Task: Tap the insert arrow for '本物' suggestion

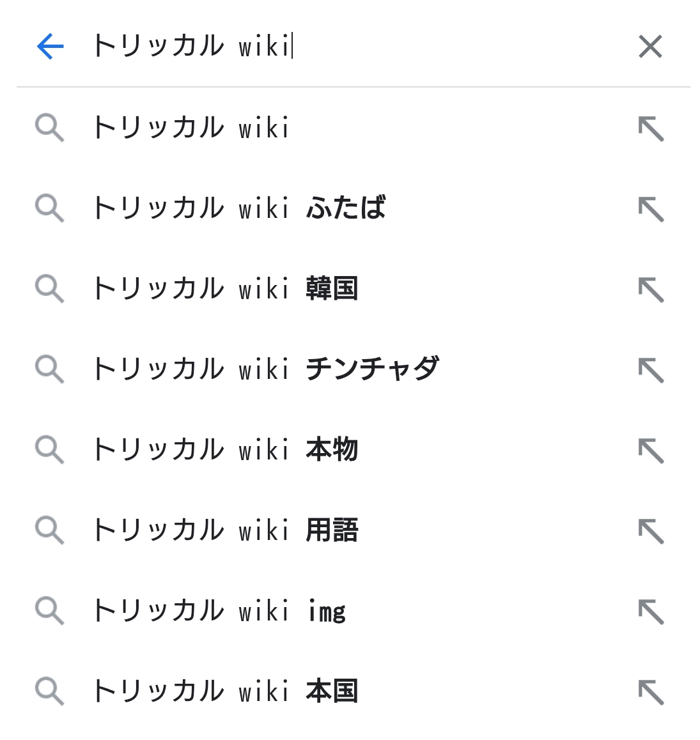Action: click(651, 451)
